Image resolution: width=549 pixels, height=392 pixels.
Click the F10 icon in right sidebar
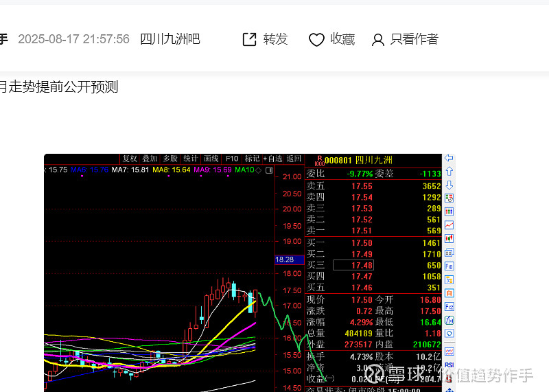(449, 266)
